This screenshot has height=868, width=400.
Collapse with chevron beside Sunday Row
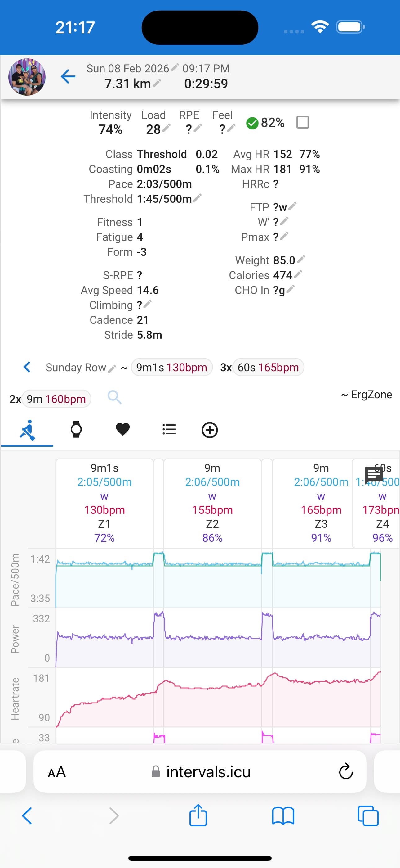[27, 367]
